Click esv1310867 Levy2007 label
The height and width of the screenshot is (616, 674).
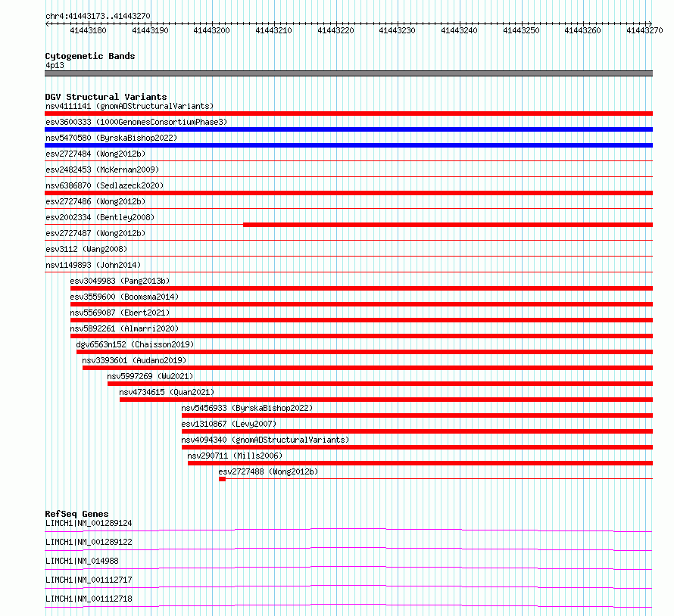(x=229, y=424)
